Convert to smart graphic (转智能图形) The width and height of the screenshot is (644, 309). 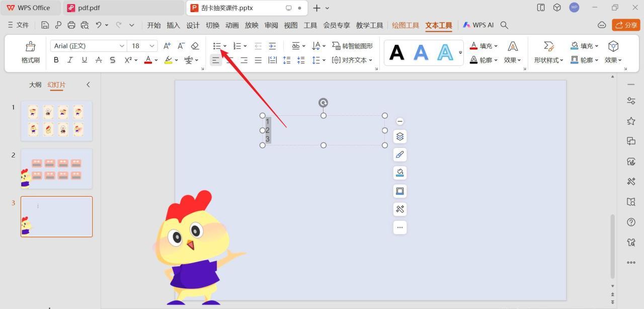click(x=353, y=46)
